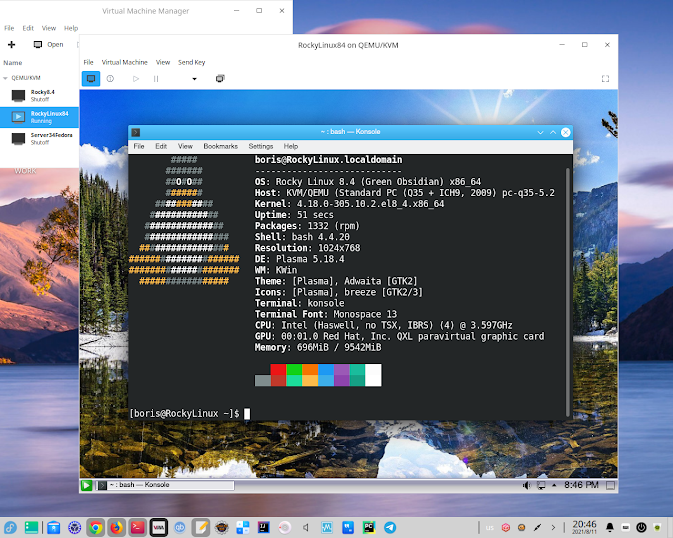Open the green file manager taskbar icon

coord(31,527)
